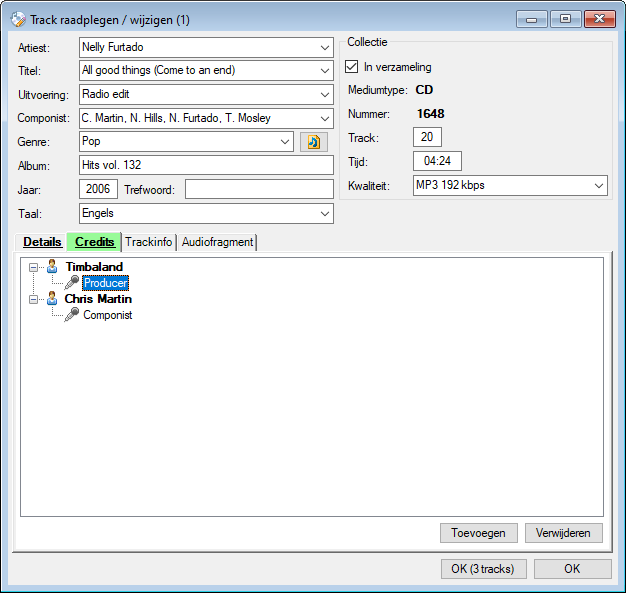Click the microphone icon next to Producer
Screen dimensions: 626x593
point(72,282)
